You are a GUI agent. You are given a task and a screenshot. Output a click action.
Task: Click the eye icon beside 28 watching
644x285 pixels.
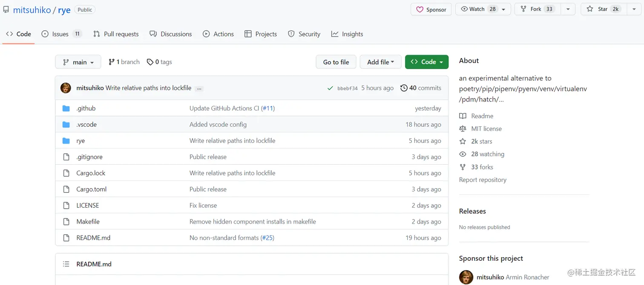click(463, 154)
